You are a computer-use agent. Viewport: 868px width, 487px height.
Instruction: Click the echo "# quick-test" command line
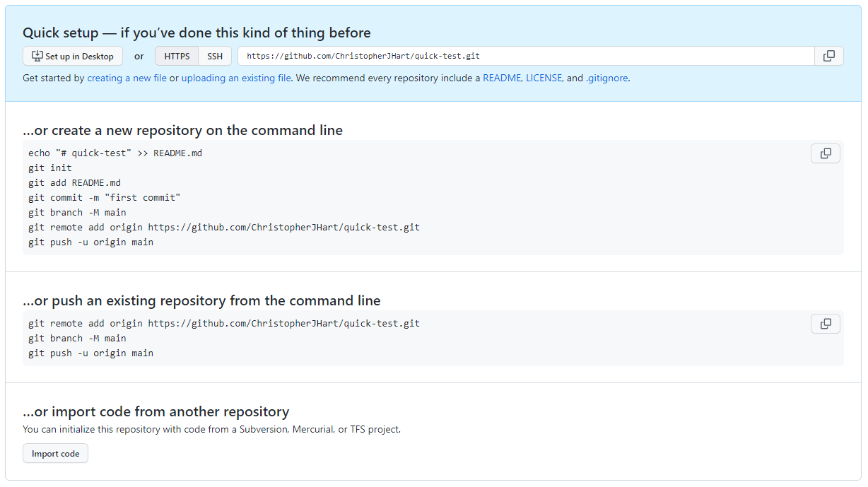115,153
